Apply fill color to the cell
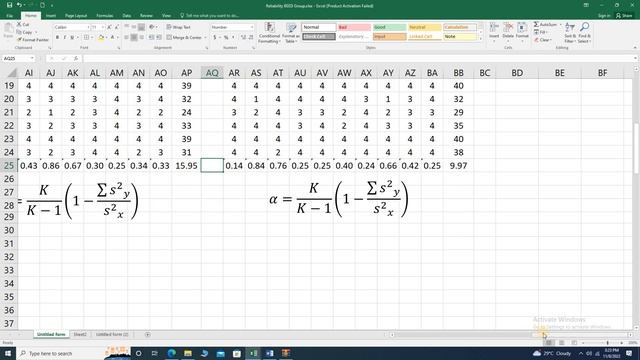The width and height of the screenshot is (640, 360). [x=101, y=38]
